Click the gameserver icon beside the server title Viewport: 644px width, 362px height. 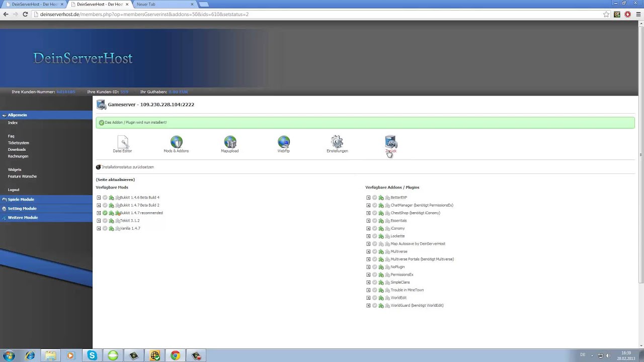pos(101,105)
